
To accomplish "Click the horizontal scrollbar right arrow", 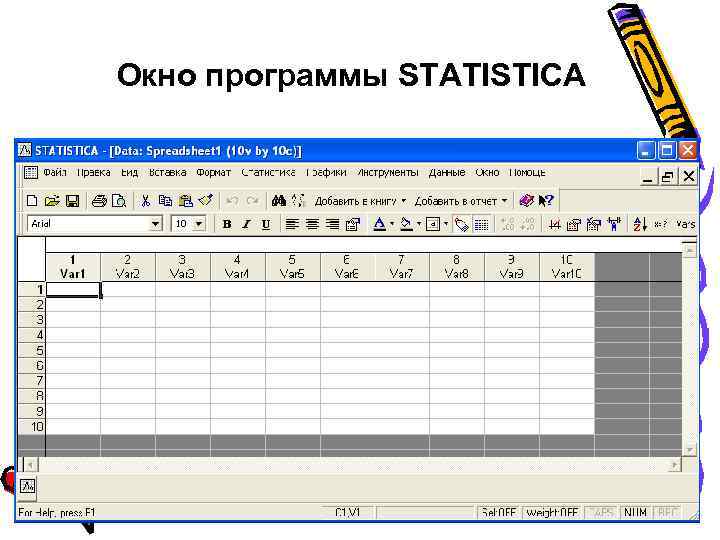I will point(674,465).
